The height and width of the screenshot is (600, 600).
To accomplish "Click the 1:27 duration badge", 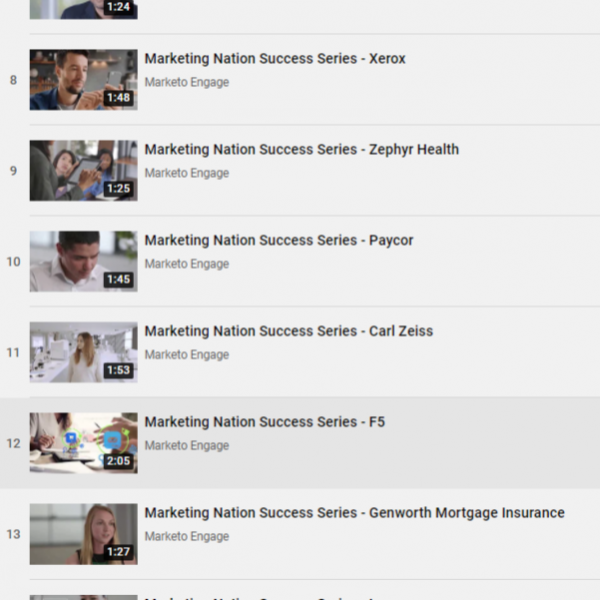I will [119, 552].
